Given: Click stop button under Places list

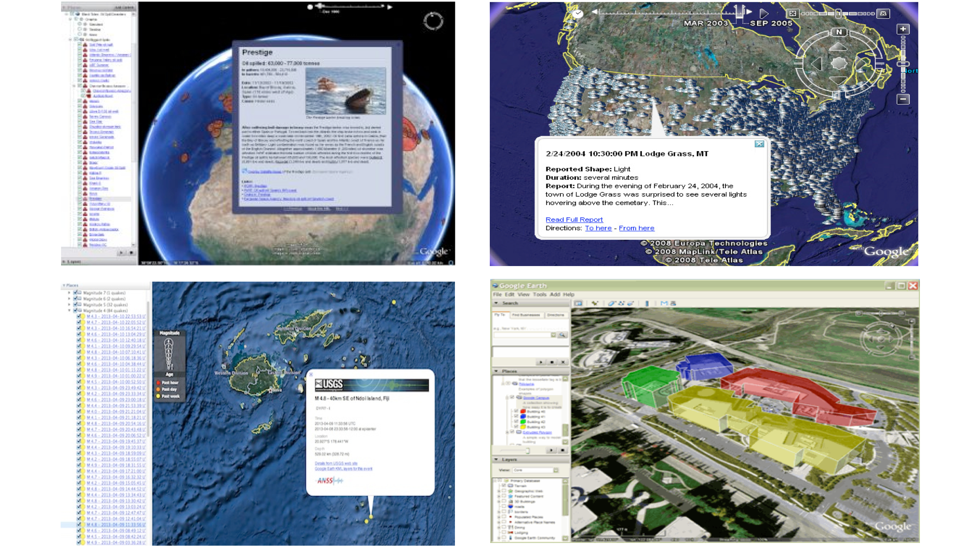Looking at the screenshot, I should (x=563, y=450).
